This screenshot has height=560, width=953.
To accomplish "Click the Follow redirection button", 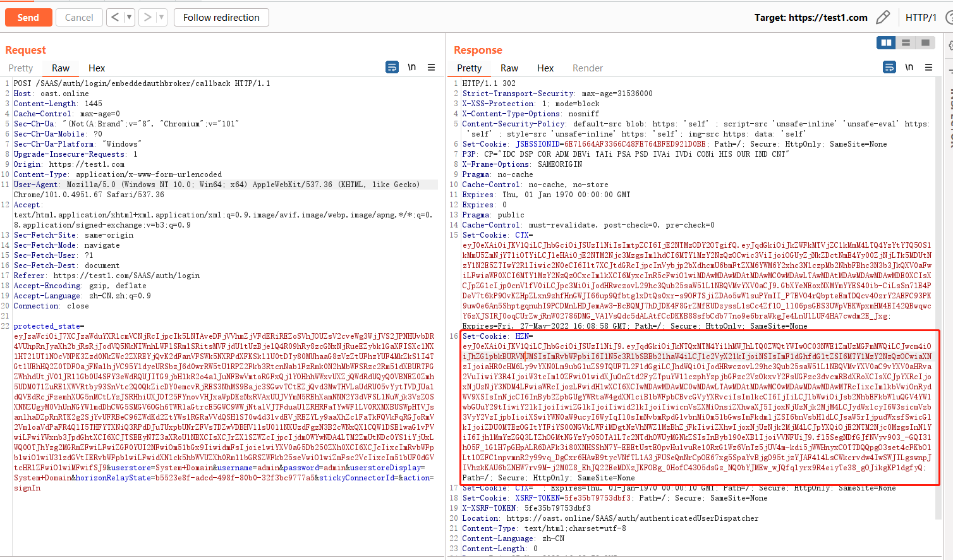I will point(221,17).
